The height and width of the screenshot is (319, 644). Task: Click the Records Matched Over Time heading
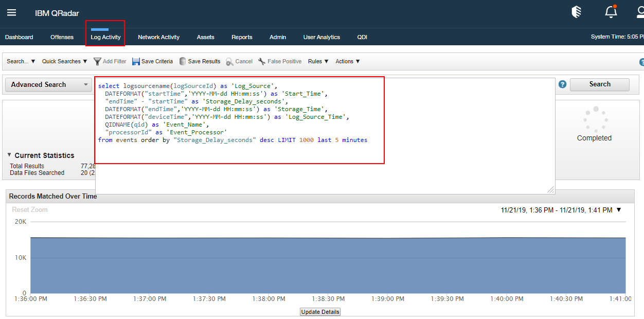[53, 196]
